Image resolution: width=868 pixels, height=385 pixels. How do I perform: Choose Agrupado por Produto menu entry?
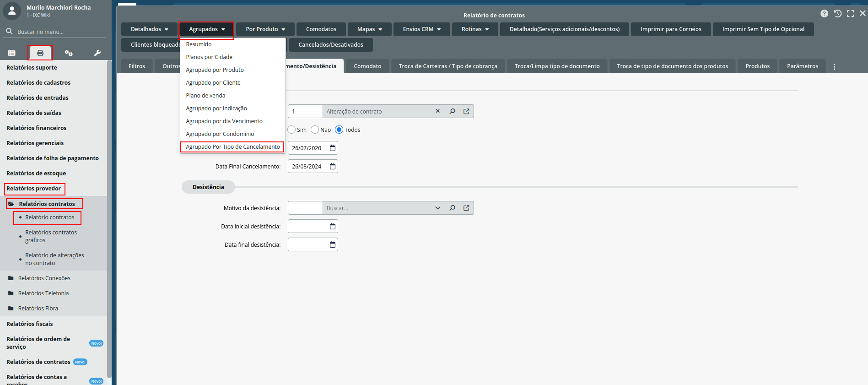click(215, 70)
